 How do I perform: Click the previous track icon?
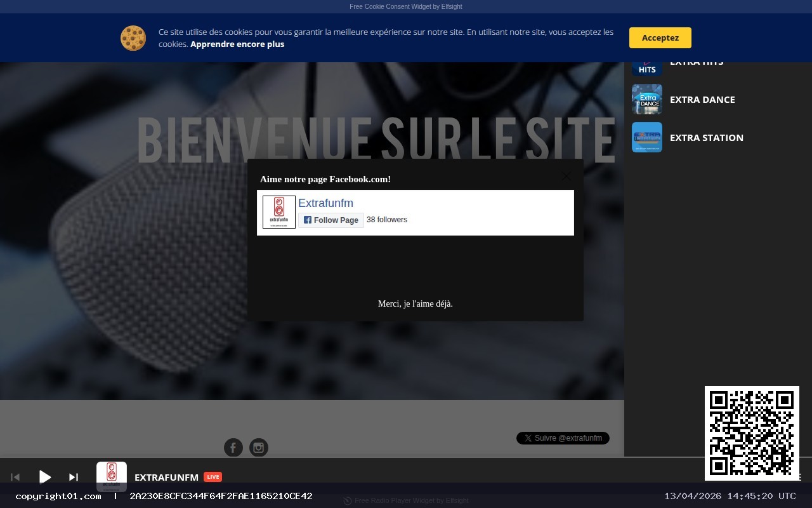point(15,477)
